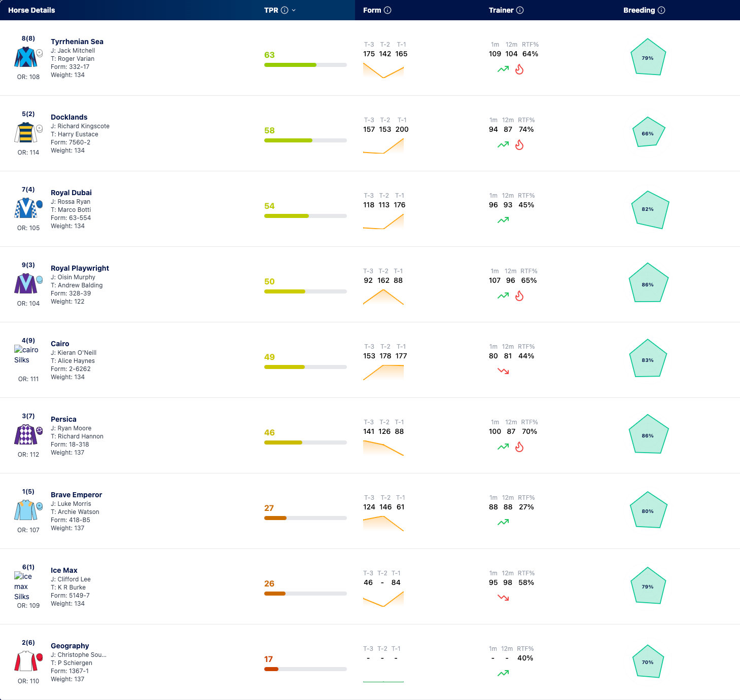
Task: Click Royal Playwright's 86% breeding pentagon
Action: pos(648,283)
